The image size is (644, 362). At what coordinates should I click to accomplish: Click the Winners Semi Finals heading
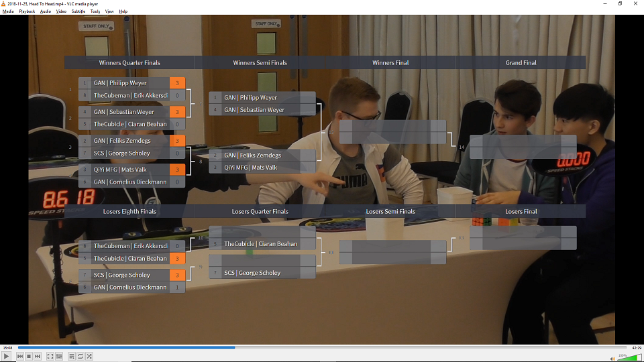coord(260,63)
